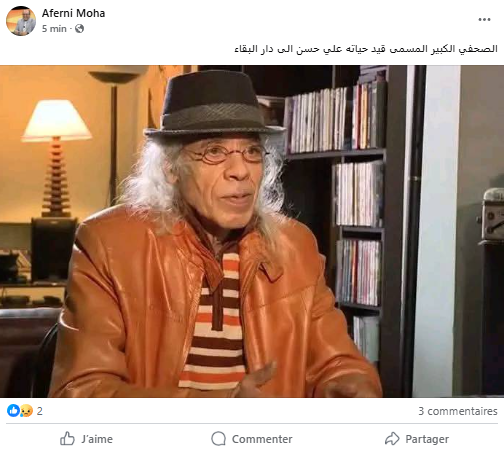Open the three-dots post options menu
Viewport: 504px width, 450px height.
[484, 20]
